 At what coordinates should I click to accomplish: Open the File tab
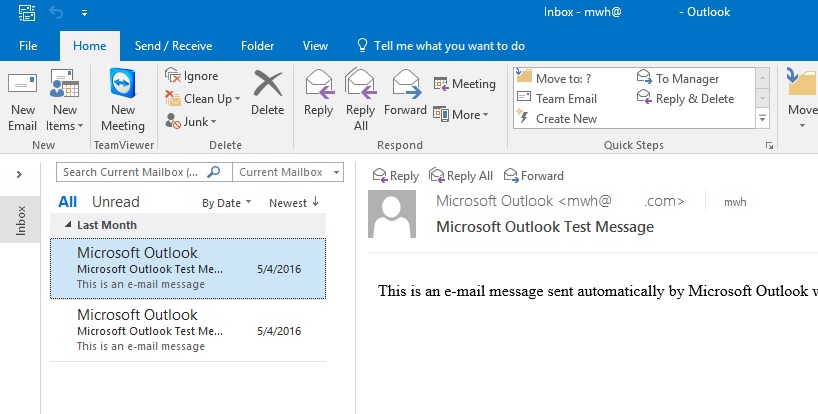coord(28,46)
